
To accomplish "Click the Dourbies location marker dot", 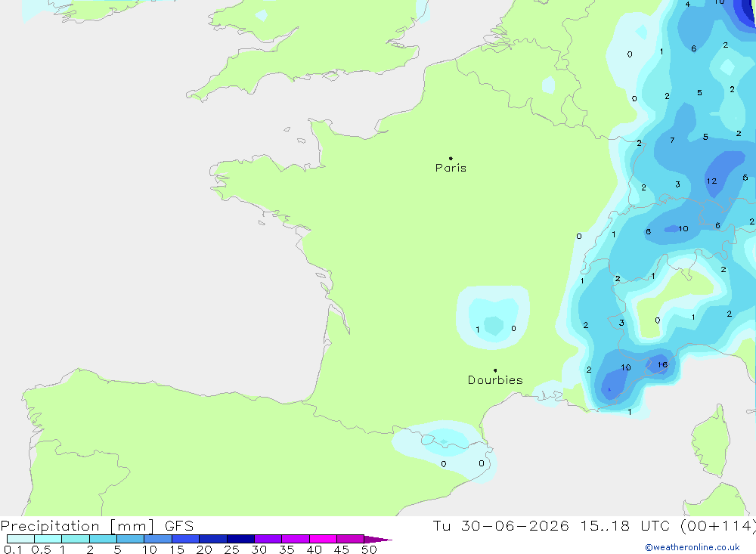I will click(495, 370).
